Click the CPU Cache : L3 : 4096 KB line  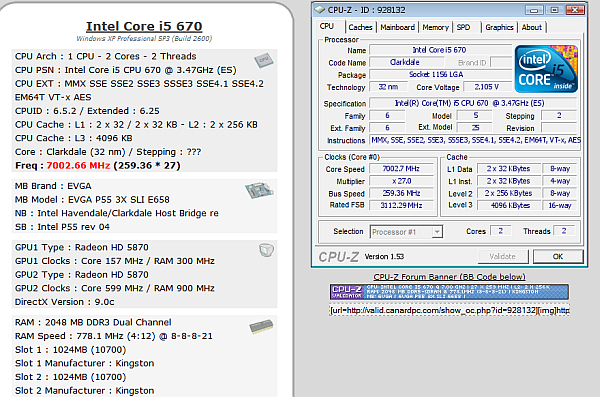73,138
